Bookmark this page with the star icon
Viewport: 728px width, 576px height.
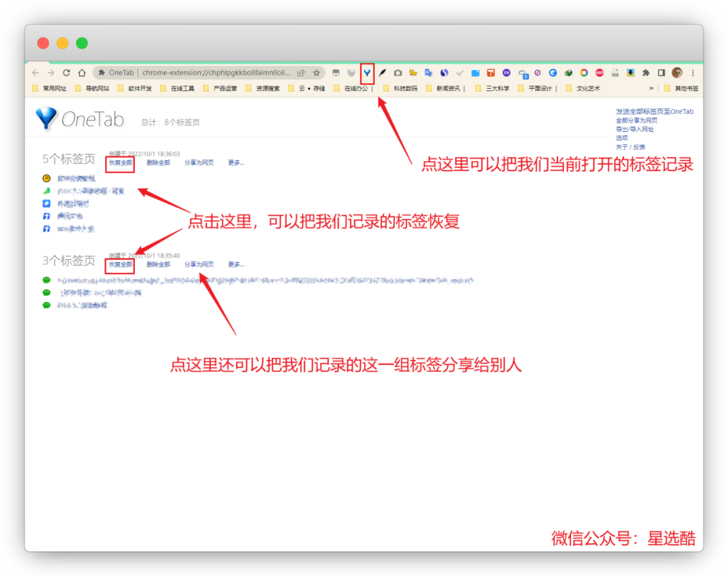pyautogui.click(x=316, y=73)
